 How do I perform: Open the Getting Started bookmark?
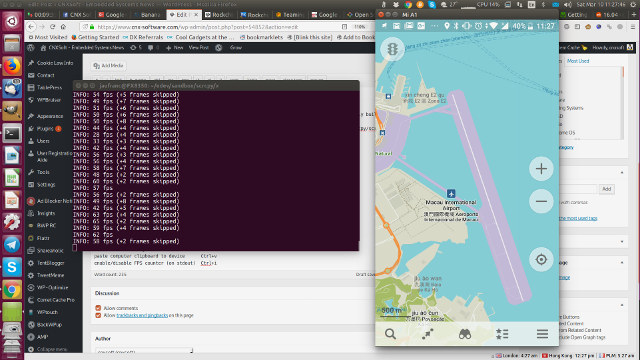tap(95, 37)
